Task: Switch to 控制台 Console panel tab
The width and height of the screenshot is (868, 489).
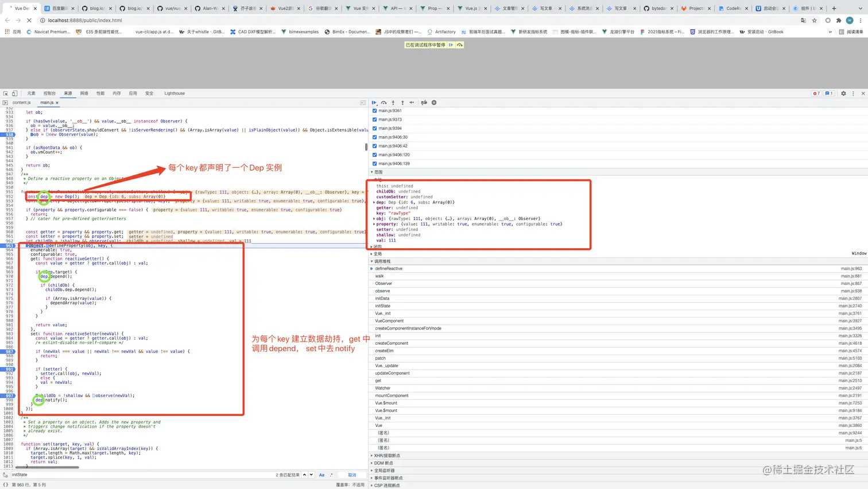Action: 49,93
